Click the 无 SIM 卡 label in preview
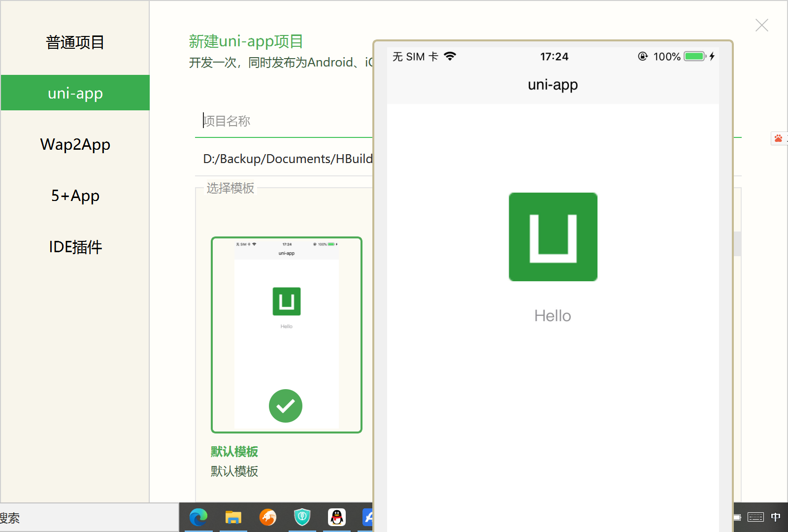The height and width of the screenshot is (532, 788). [415, 57]
